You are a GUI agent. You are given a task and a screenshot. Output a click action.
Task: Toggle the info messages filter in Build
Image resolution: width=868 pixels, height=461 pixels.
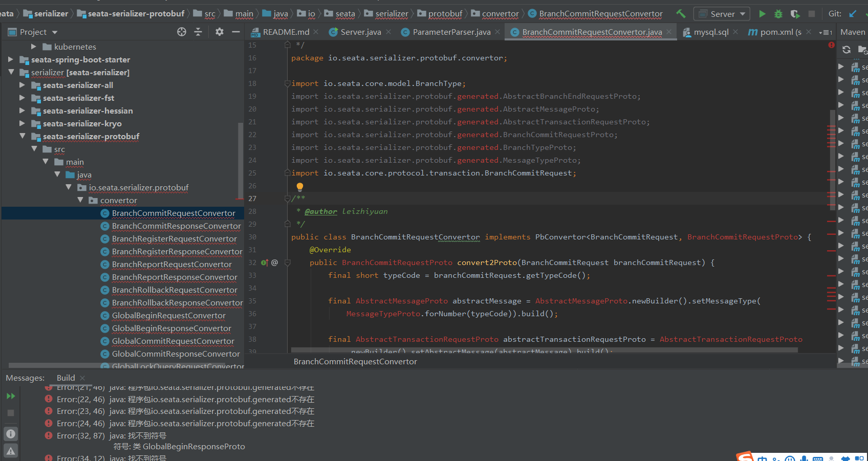point(11,434)
